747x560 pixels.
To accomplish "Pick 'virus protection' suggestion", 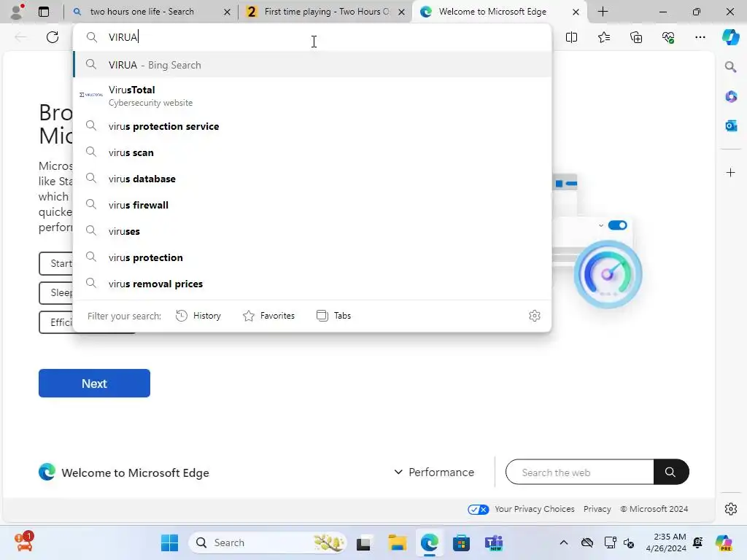I will [312, 257].
